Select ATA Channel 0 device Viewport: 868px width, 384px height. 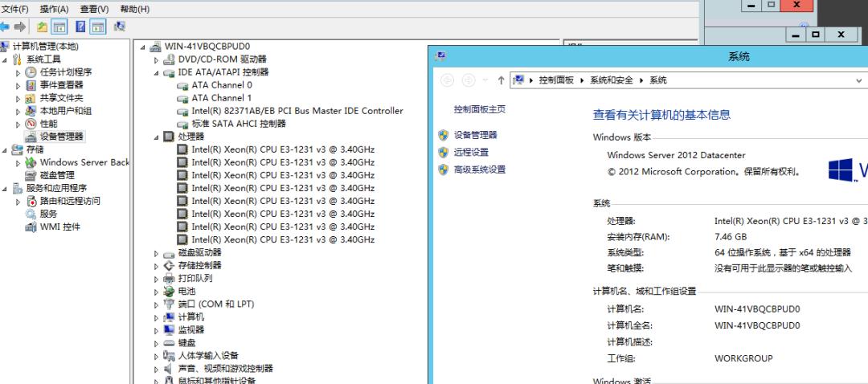pos(222,84)
